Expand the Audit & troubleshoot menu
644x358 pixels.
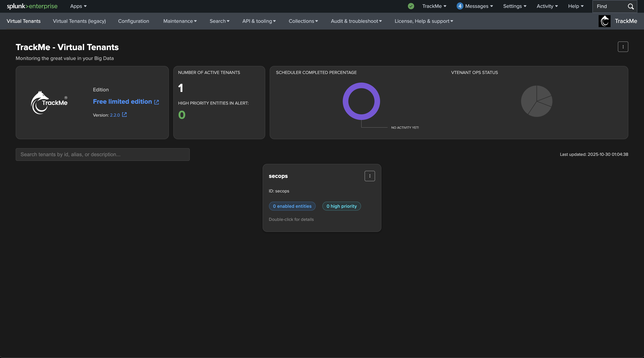[x=356, y=21]
